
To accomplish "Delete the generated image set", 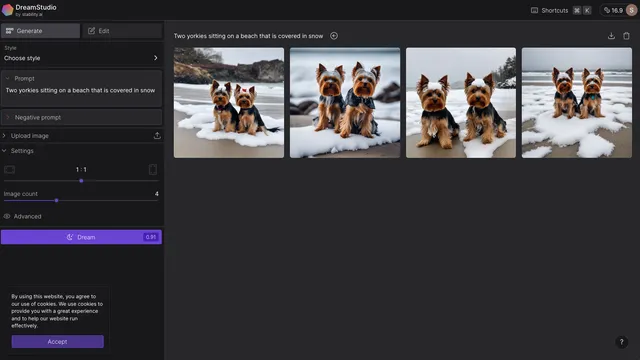I will (626, 36).
